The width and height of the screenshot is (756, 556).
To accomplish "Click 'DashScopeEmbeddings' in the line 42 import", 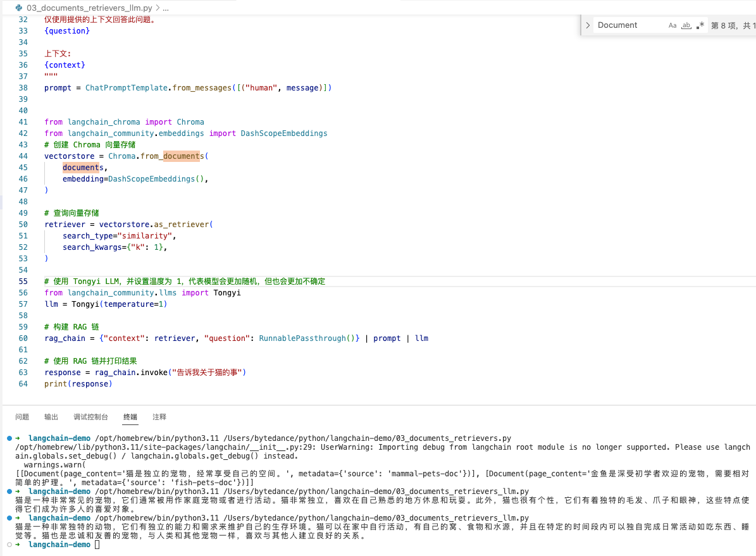I will point(284,133).
